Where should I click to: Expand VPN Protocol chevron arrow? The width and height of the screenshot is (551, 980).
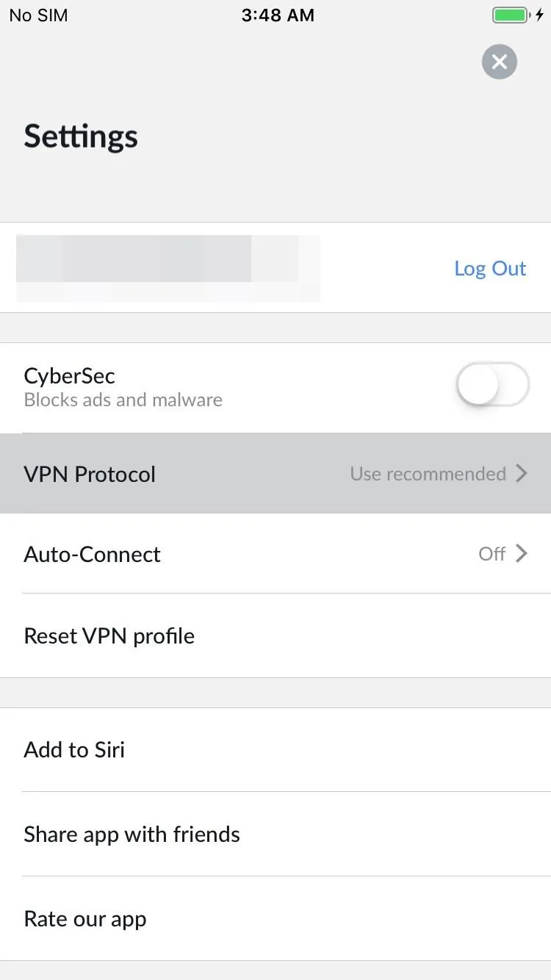tap(522, 473)
